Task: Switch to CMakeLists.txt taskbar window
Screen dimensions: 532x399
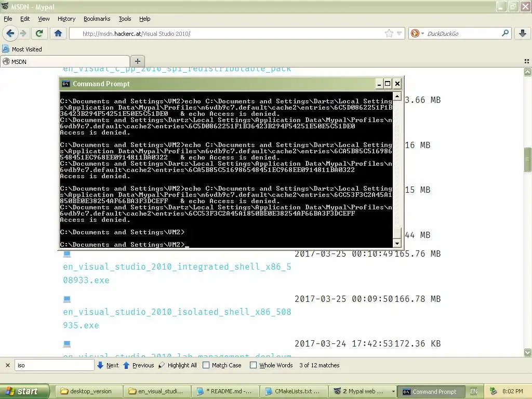Action: tap(294, 391)
